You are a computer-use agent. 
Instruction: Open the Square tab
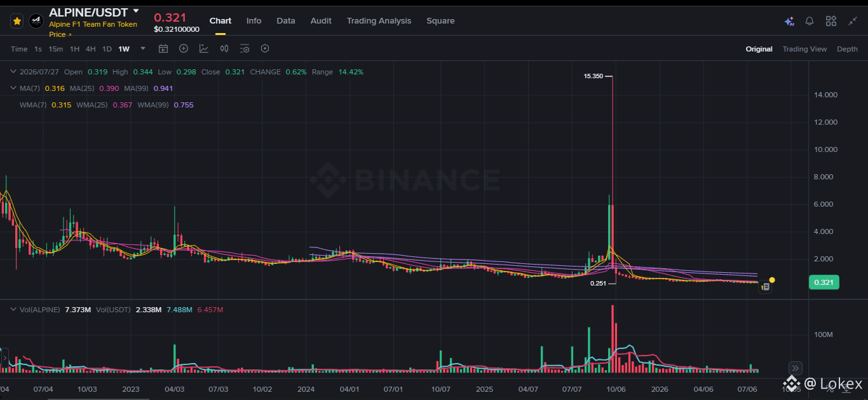(440, 20)
